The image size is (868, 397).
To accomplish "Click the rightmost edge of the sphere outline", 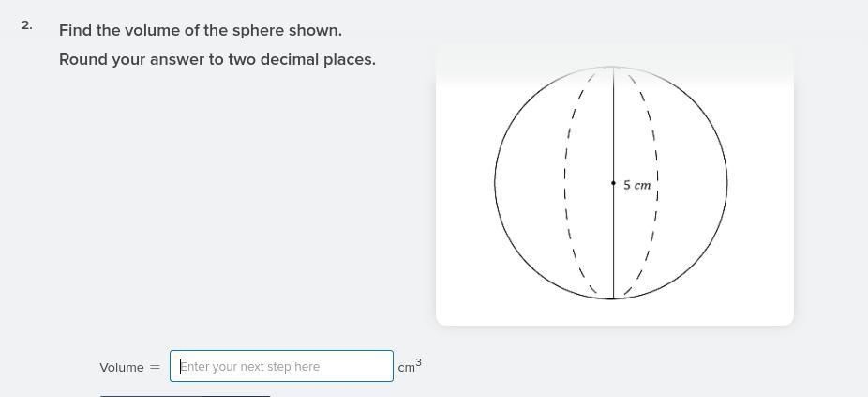I will (x=727, y=183).
